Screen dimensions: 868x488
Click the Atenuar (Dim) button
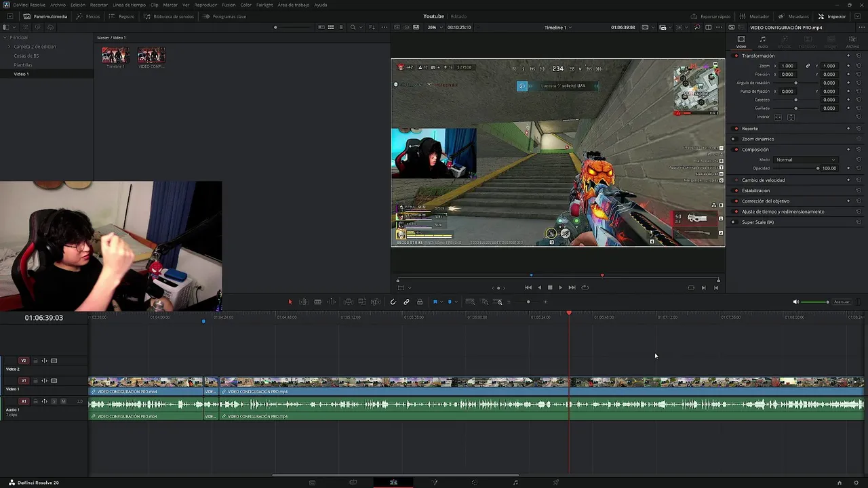pyautogui.click(x=842, y=302)
